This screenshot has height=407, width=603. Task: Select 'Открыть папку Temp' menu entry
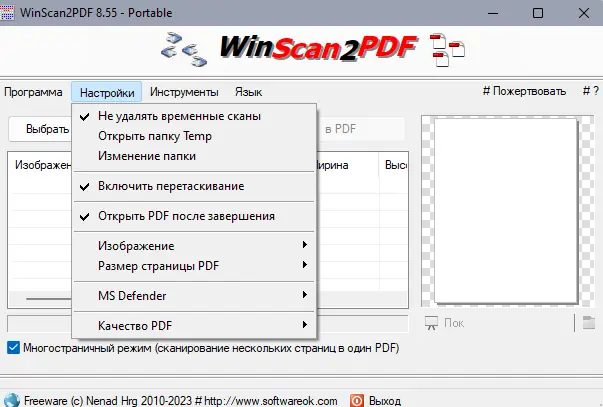pyautogui.click(x=194, y=136)
